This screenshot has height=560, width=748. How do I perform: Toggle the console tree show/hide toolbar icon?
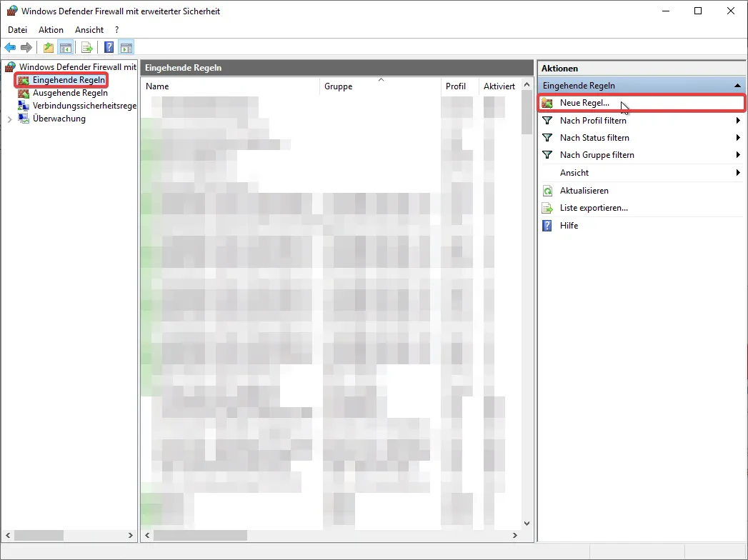tap(65, 47)
